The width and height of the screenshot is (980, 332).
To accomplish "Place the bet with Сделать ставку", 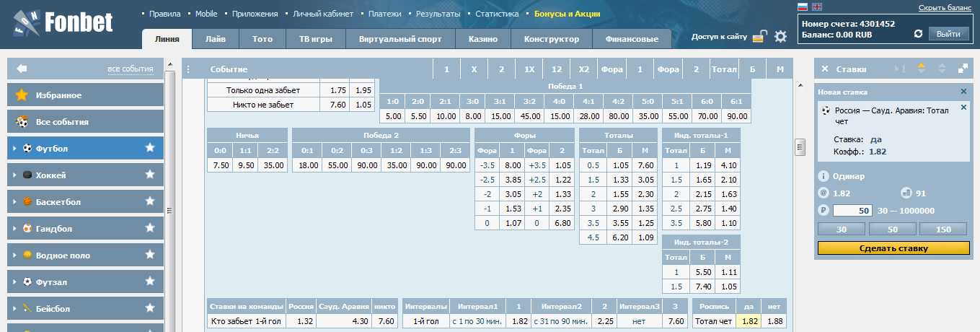I will coord(892,248).
